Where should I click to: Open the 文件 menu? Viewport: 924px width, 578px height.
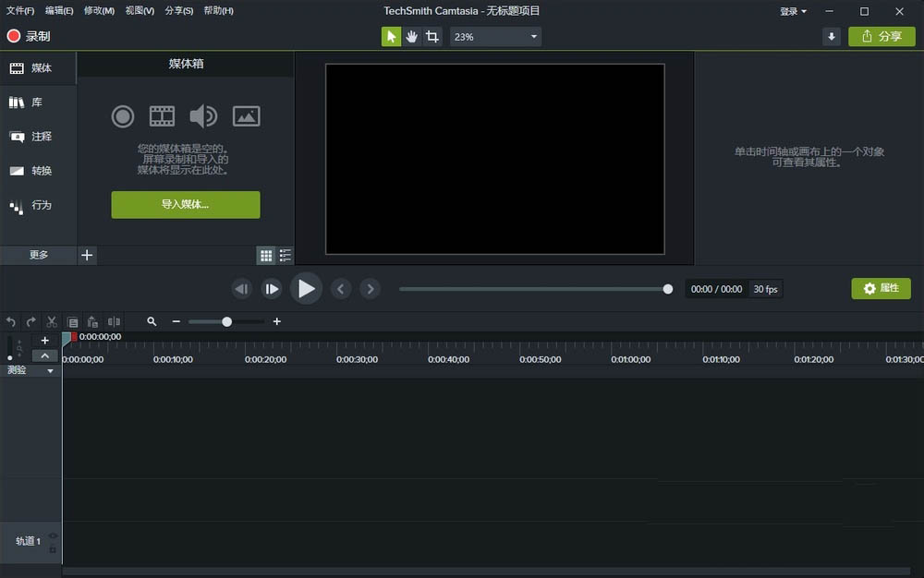pyautogui.click(x=19, y=10)
